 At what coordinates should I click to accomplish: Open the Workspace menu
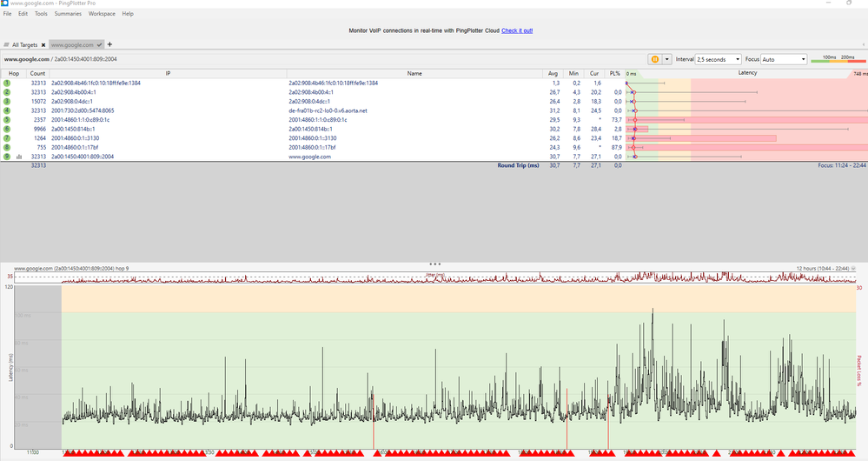pyautogui.click(x=102, y=14)
